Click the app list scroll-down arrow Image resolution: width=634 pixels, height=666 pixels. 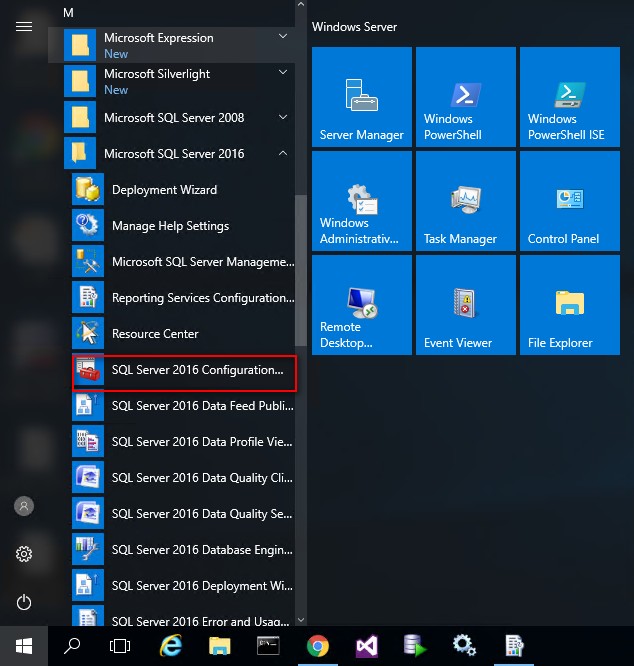pos(301,620)
